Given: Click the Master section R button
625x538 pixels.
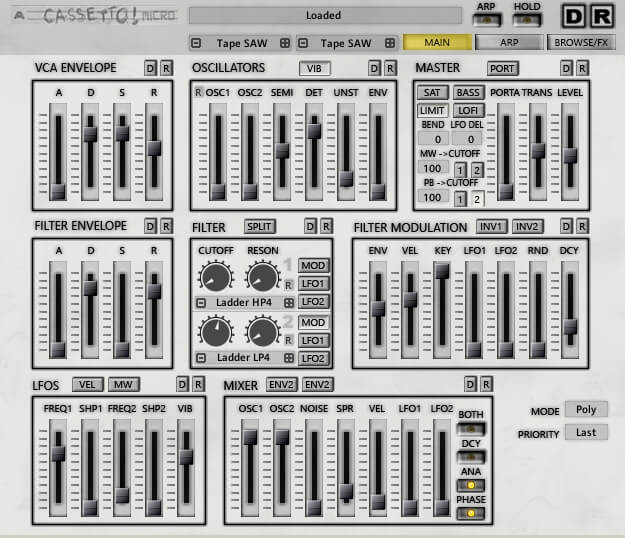Looking at the screenshot, I should click(582, 69).
